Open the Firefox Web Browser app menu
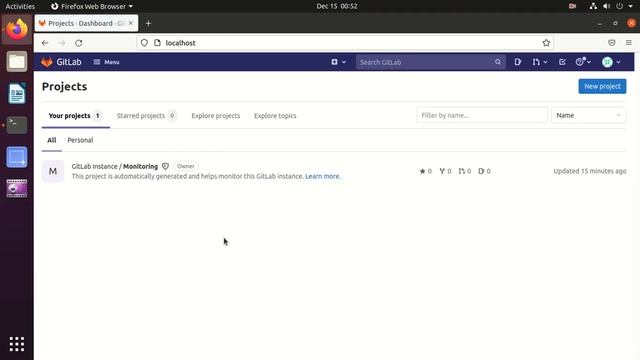 click(x=92, y=6)
